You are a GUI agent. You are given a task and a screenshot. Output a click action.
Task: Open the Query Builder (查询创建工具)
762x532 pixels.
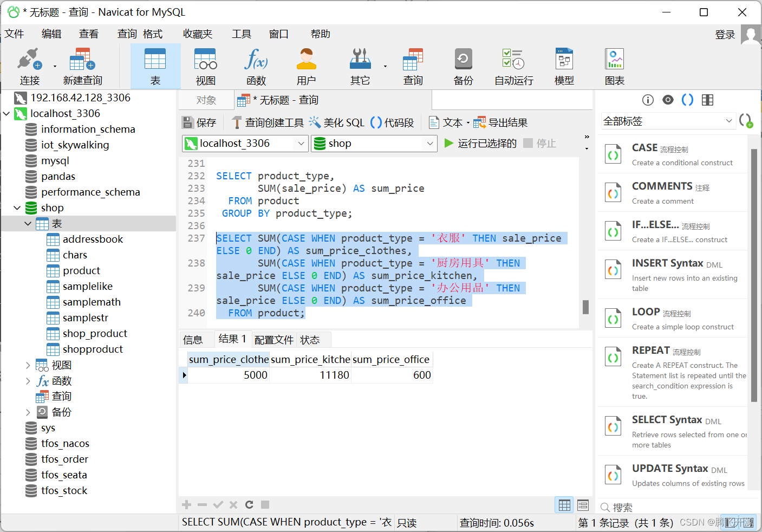point(268,122)
